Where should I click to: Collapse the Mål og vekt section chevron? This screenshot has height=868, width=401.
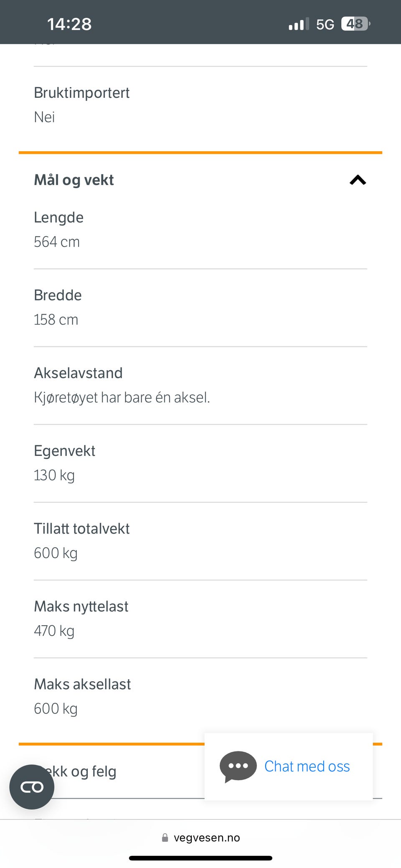click(358, 180)
